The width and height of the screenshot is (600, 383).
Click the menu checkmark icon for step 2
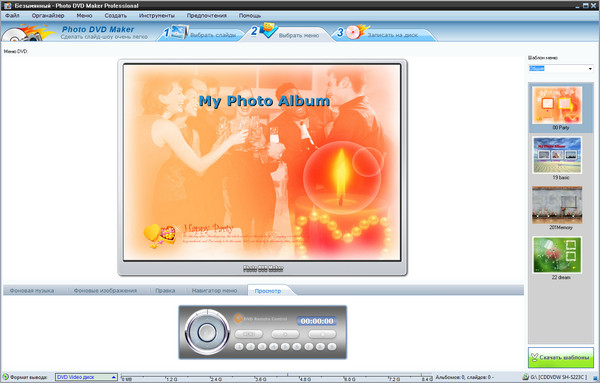click(x=269, y=31)
